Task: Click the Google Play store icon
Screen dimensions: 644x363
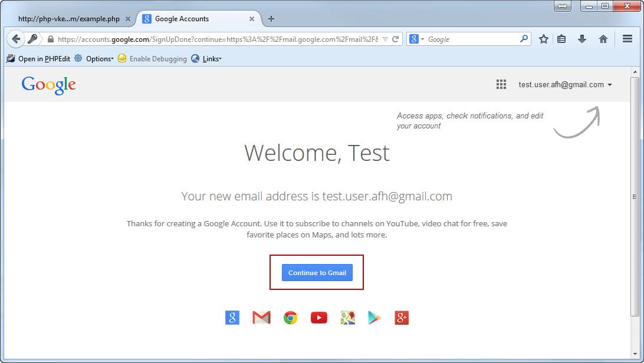Action: [x=375, y=318]
